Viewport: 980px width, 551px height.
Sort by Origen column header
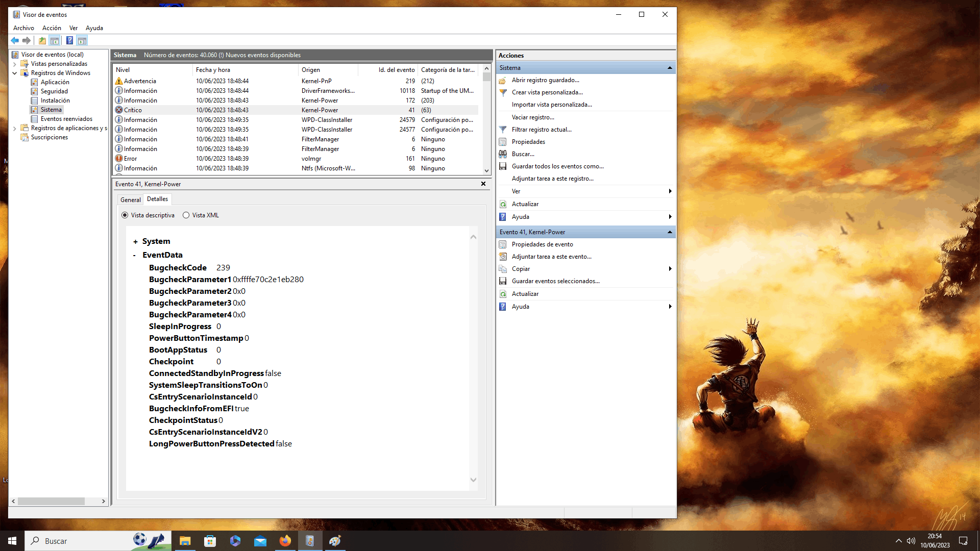pos(328,70)
